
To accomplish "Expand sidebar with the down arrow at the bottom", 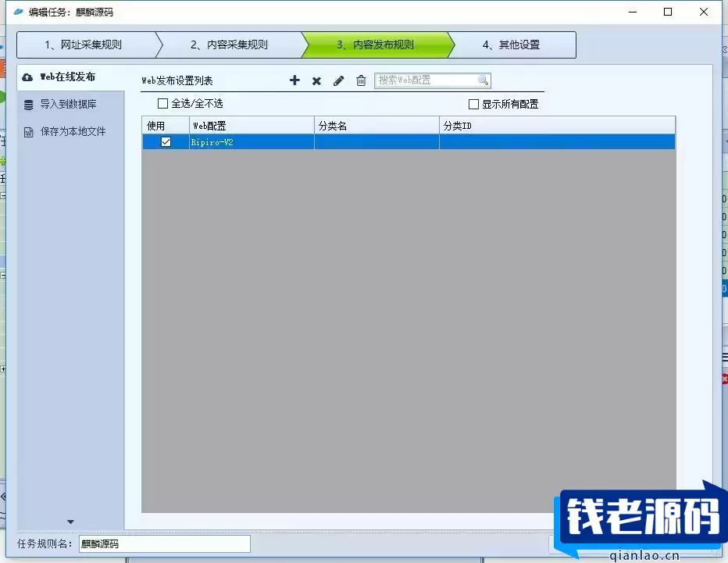I will coord(70,522).
